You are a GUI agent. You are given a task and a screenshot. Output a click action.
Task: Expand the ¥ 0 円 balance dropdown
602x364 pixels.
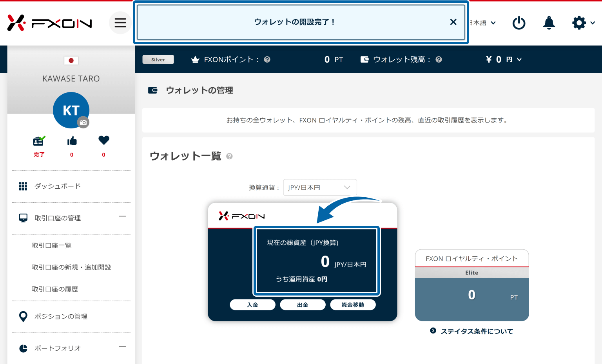coord(504,59)
